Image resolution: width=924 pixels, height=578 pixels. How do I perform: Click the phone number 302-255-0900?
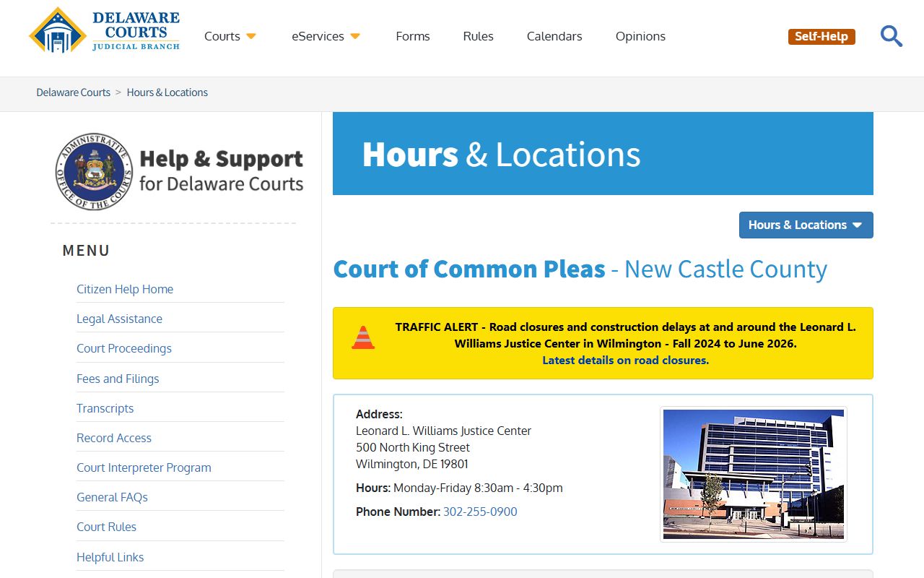[480, 512]
